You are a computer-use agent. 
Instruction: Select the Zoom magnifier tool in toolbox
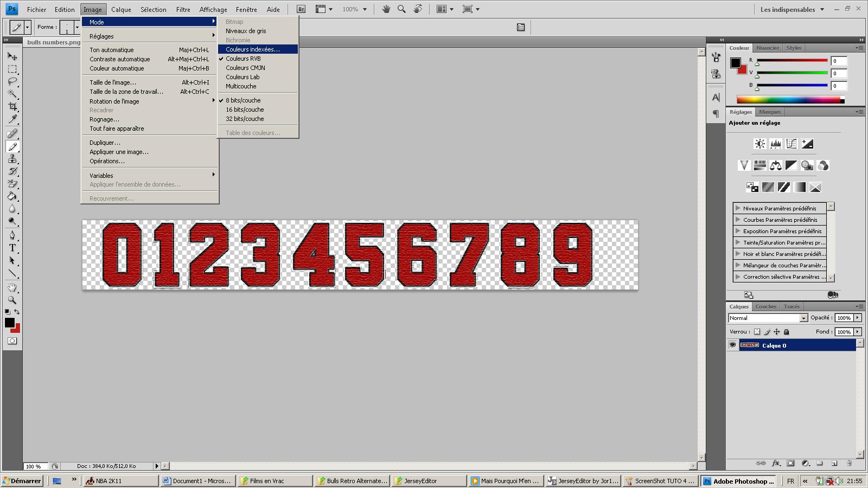tap(12, 300)
